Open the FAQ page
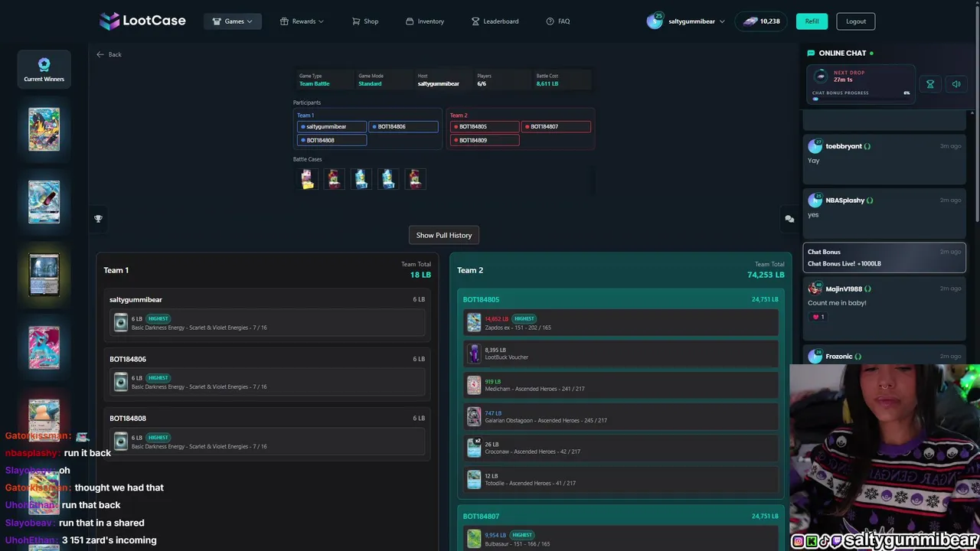This screenshot has height=551, width=980. coord(558,21)
